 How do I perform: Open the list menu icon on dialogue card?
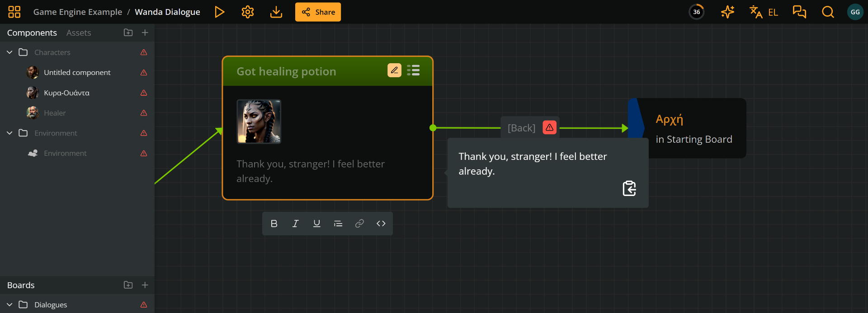(x=413, y=70)
